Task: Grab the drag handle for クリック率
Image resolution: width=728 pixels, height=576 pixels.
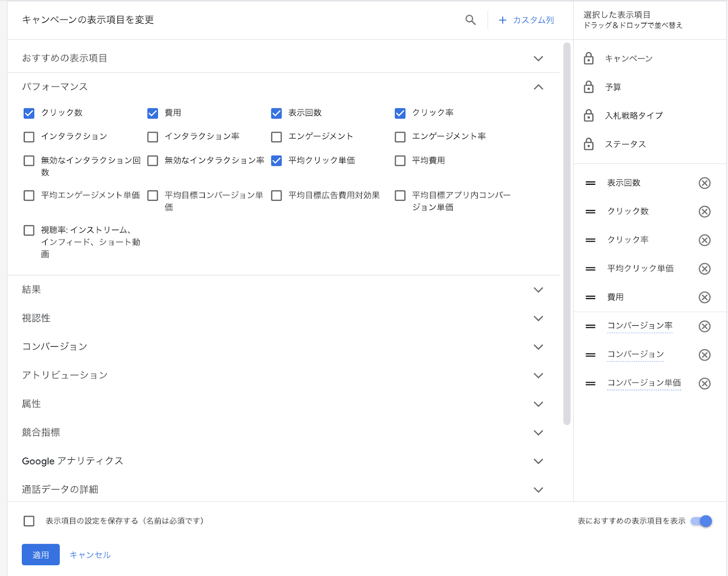Action: click(x=591, y=240)
